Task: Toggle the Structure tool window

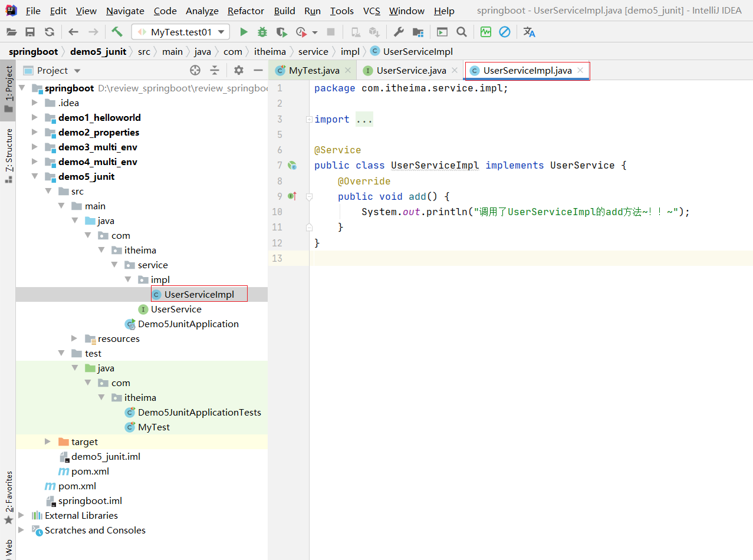Action: tap(8, 154)
